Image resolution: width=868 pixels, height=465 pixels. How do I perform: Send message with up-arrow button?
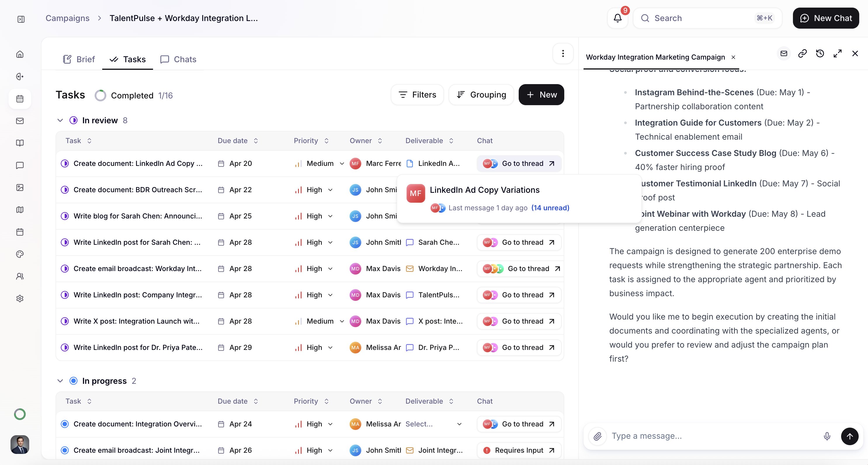(x=850, y=436)
